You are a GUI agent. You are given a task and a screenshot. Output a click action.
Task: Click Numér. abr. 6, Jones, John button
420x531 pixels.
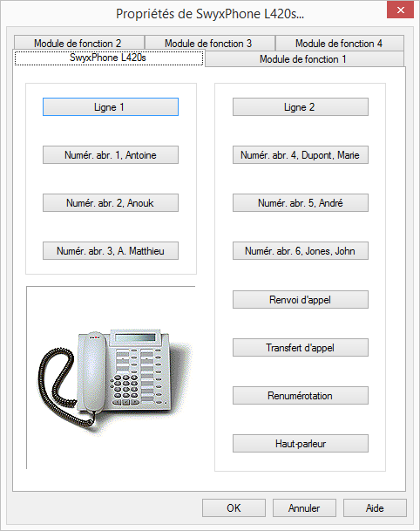[301, 251]
